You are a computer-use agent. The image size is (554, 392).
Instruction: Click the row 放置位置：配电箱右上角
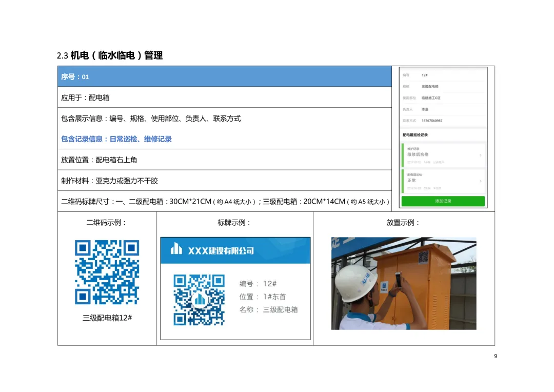pos(224,160)
